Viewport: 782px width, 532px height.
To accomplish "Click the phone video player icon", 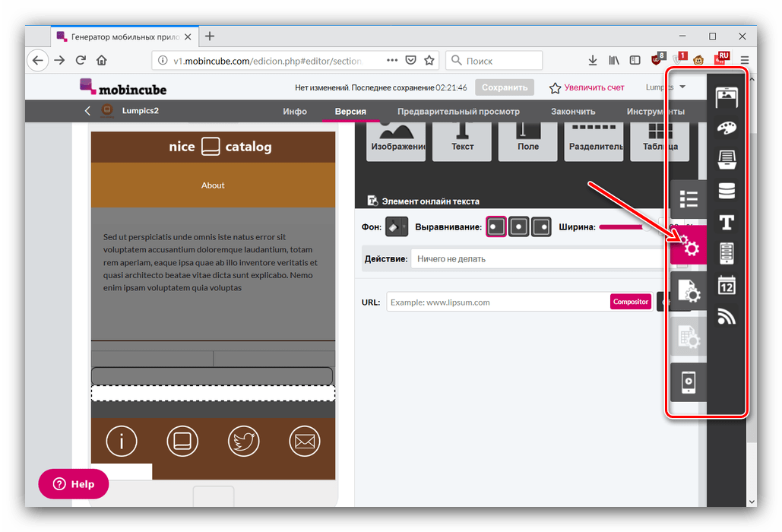I will [x=689, y=382].
